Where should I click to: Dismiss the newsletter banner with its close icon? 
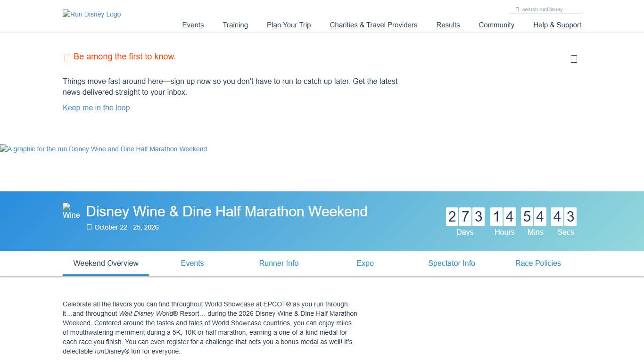(574, 58)
